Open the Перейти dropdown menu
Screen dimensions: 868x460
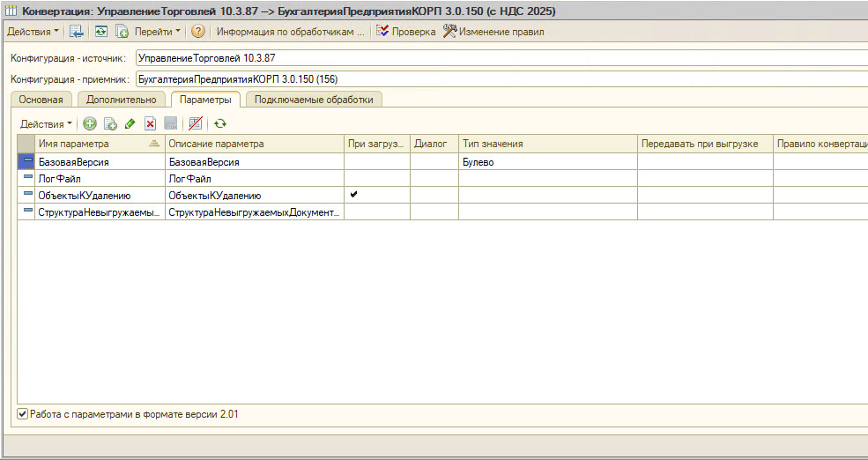pos(158,32)
